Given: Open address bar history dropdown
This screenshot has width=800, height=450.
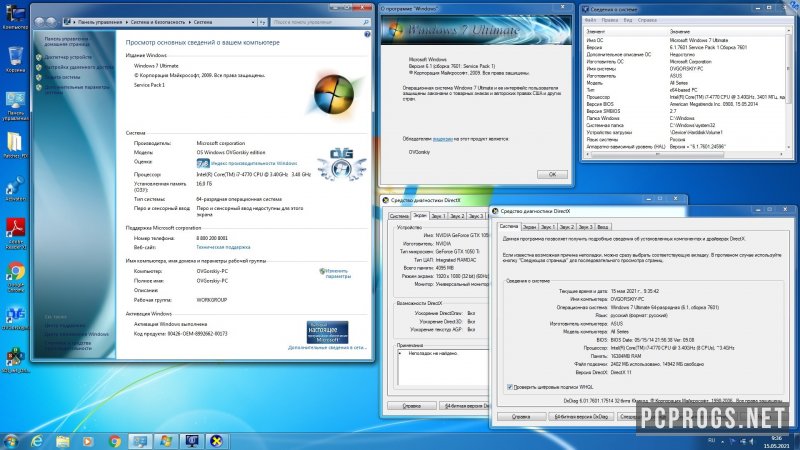Looking at the screenshot, I should coord(253,22).
